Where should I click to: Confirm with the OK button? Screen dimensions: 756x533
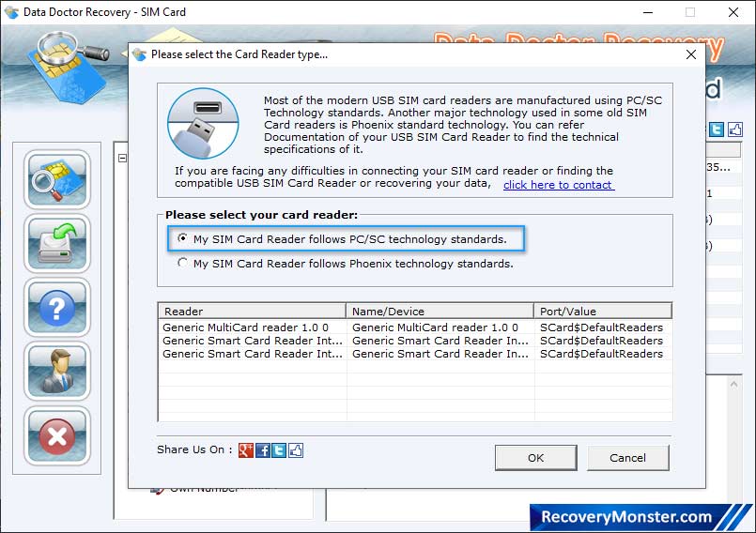click(x=535, y=457)
